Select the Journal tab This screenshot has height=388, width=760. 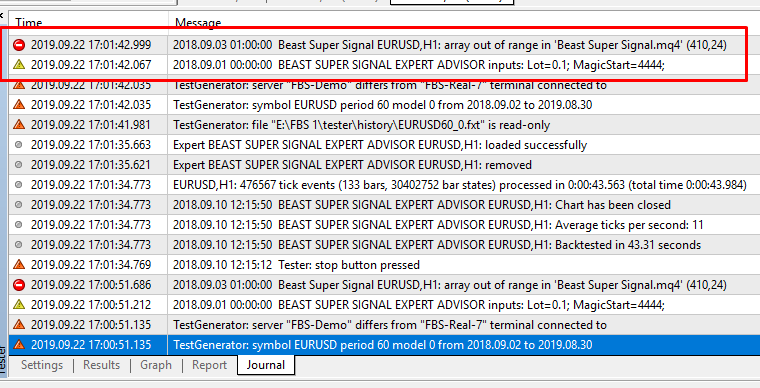point(266,365)
